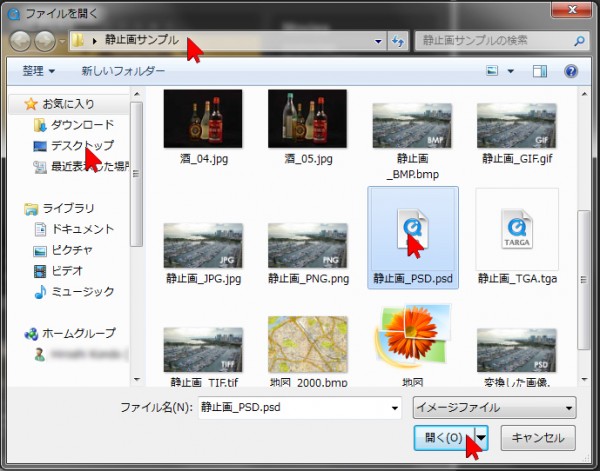Click the search magnifier icon

[x=579, y=42]
